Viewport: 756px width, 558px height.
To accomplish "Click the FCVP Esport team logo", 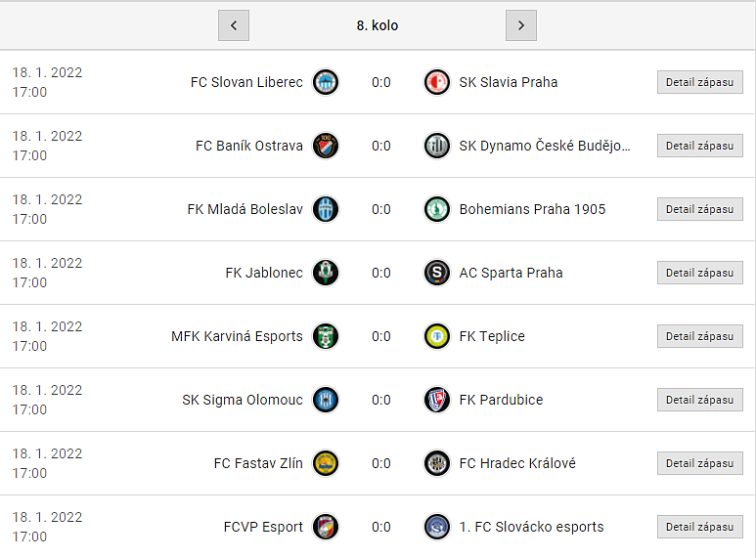I will click(x=326, y=527).
